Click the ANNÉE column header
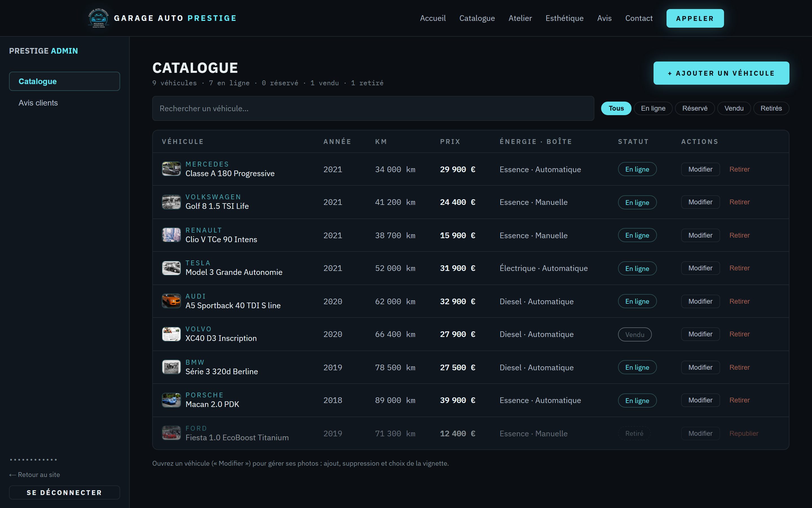Image resolution: width=812 pixels, height=508 pixels. (337, 141)
